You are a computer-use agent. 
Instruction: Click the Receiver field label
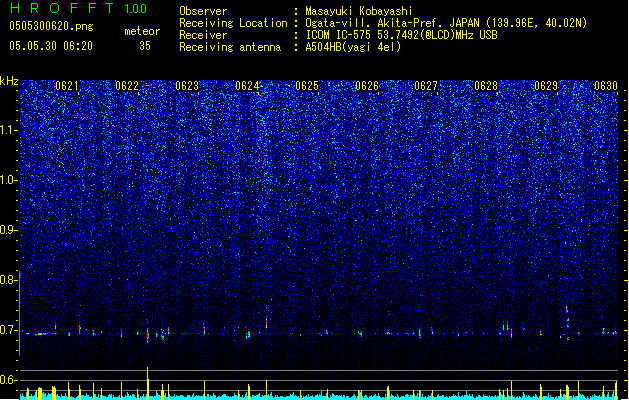203,35
